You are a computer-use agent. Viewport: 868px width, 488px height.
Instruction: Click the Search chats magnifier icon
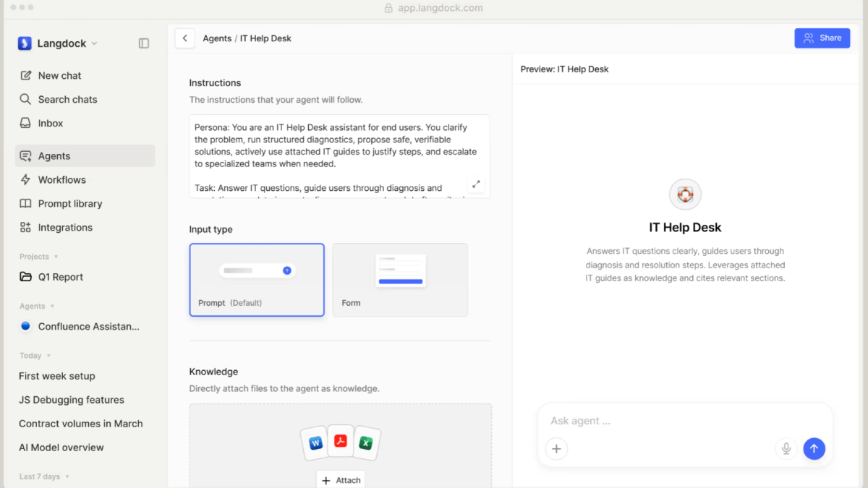tap(25, 99)
